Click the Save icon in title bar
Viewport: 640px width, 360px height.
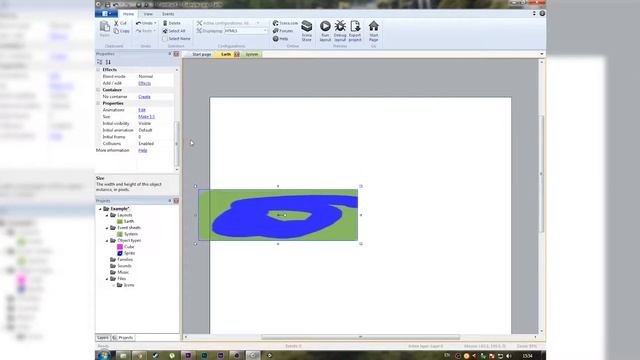tap(107, 4)
